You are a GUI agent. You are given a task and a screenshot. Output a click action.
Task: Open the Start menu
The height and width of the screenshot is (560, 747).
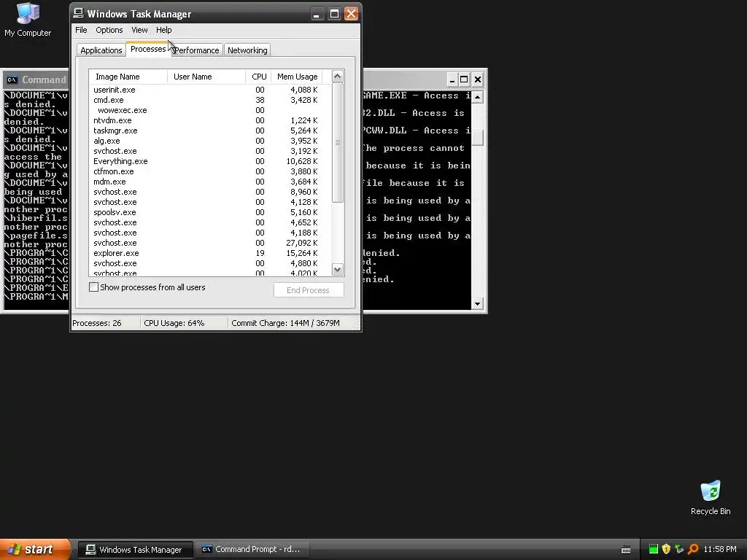(x=35, y=549)
